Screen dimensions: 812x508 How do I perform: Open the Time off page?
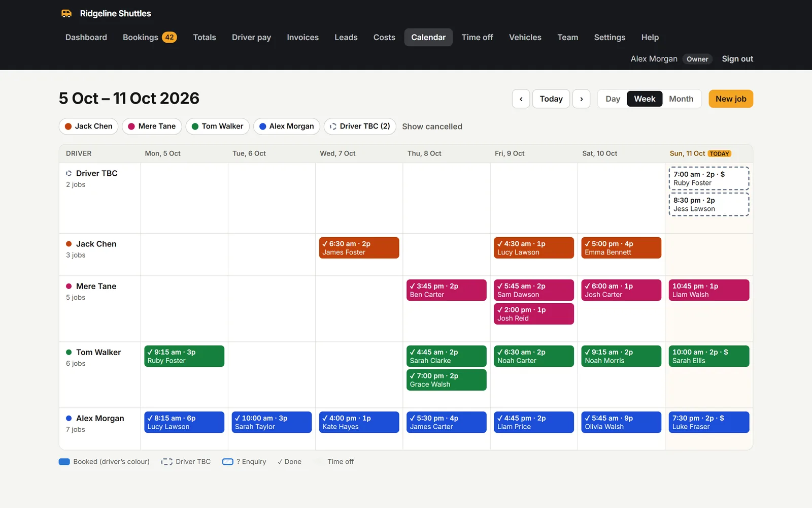[x=477, y=37]
